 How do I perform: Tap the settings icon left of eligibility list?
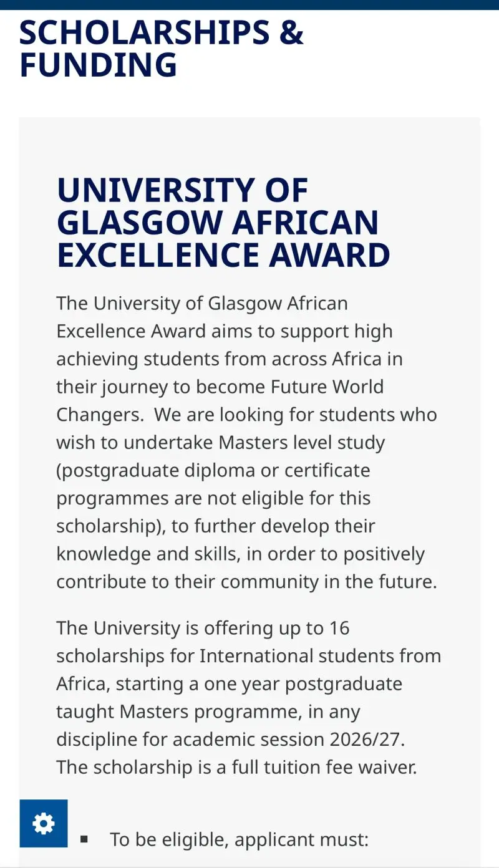pyautogui.click(x=42, y=823)
